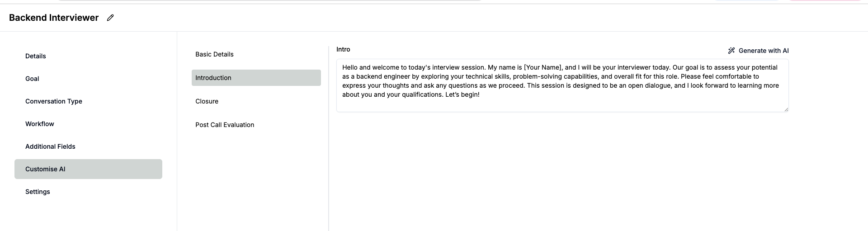Focus the Intro text area
Screen dimensions: 868x231
[562, 103]
